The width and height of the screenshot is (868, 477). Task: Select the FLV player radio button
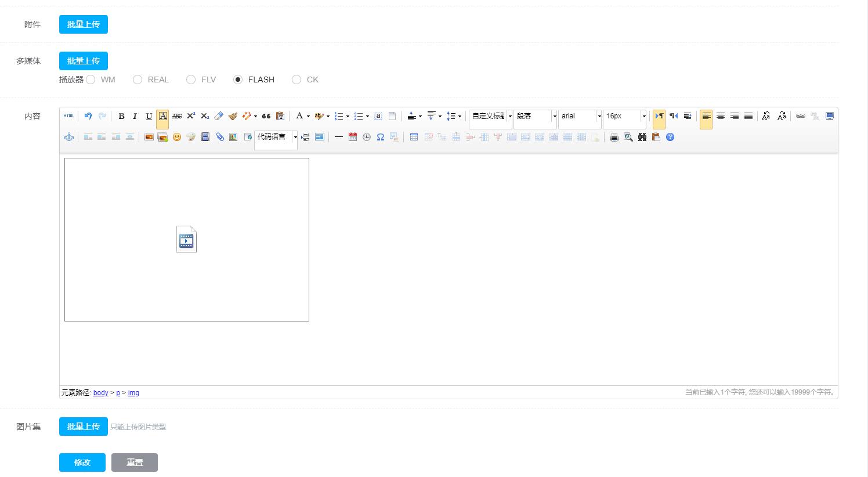coord(191,79)
